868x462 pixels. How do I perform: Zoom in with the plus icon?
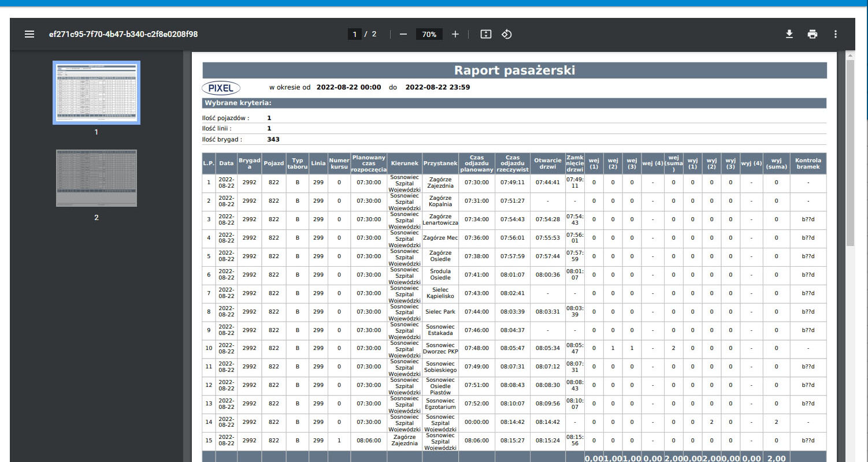[455, 34]
